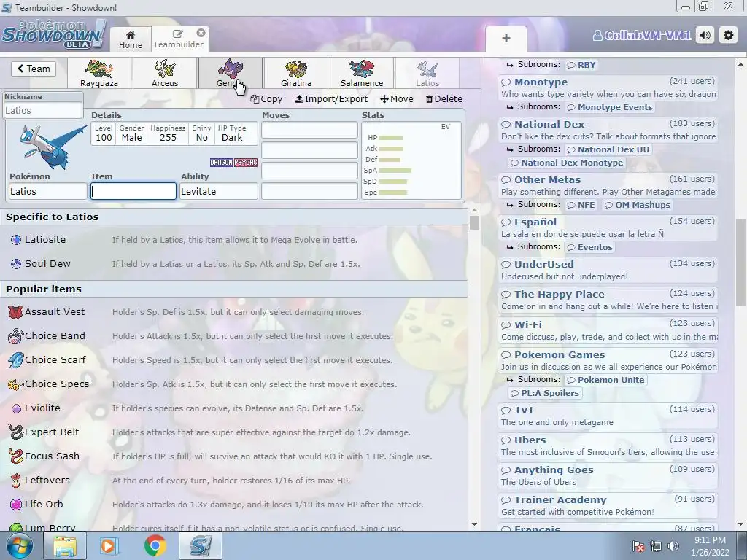Delete the Latios set
Image resolution: width=747 pixels, height=560 pixels.
(444, 98)
